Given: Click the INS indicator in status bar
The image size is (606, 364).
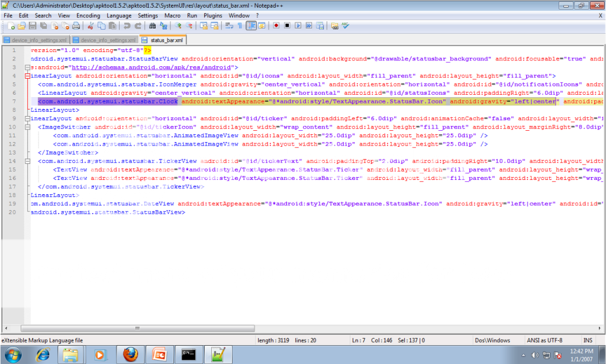Looking at the screenshot, I should point(588,340).
